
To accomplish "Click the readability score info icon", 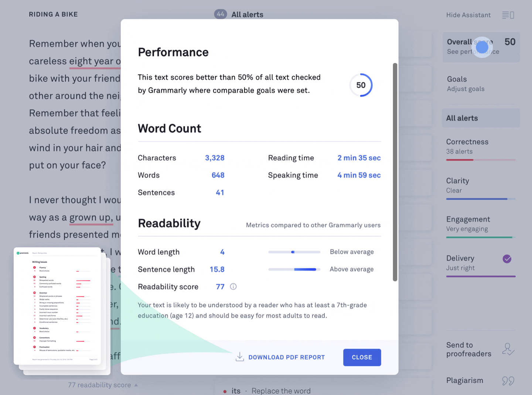I will tap(233, 286).
